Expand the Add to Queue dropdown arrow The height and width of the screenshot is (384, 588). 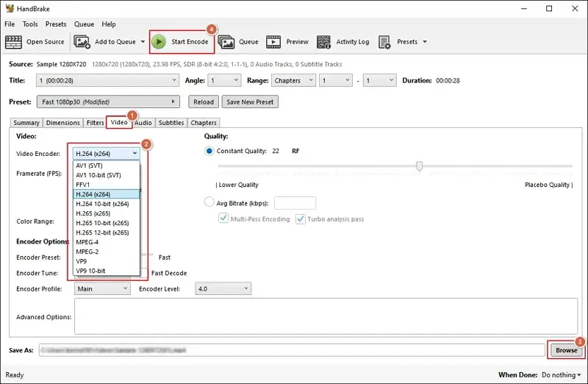coord(143,42)
